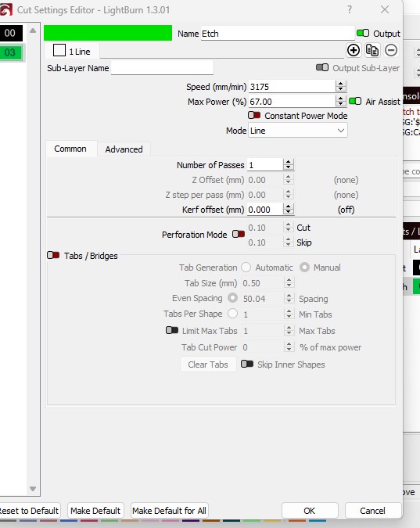Enable Constant Power Mode

tap(254, 115)
